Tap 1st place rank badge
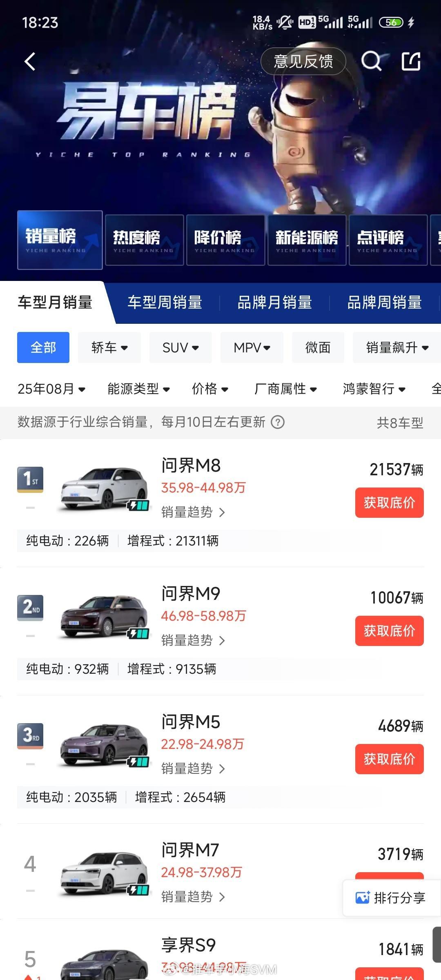Image resolution: width=441 pixels, height=980 pixels. (30, 479)
